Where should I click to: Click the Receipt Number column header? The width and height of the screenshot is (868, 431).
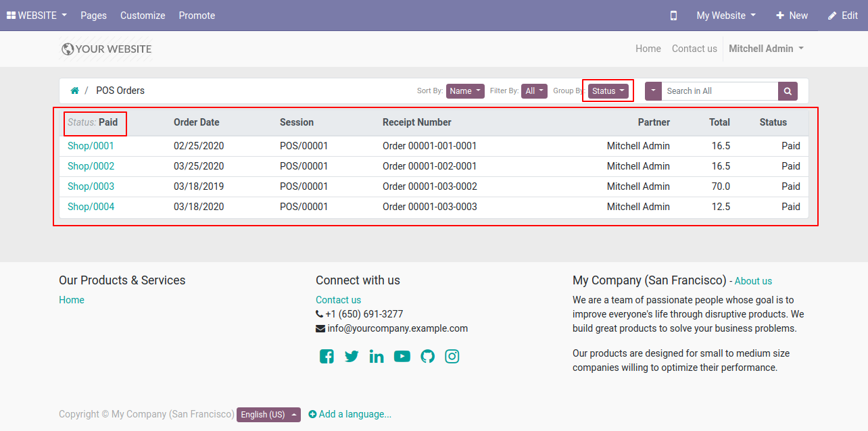[417, 122]
